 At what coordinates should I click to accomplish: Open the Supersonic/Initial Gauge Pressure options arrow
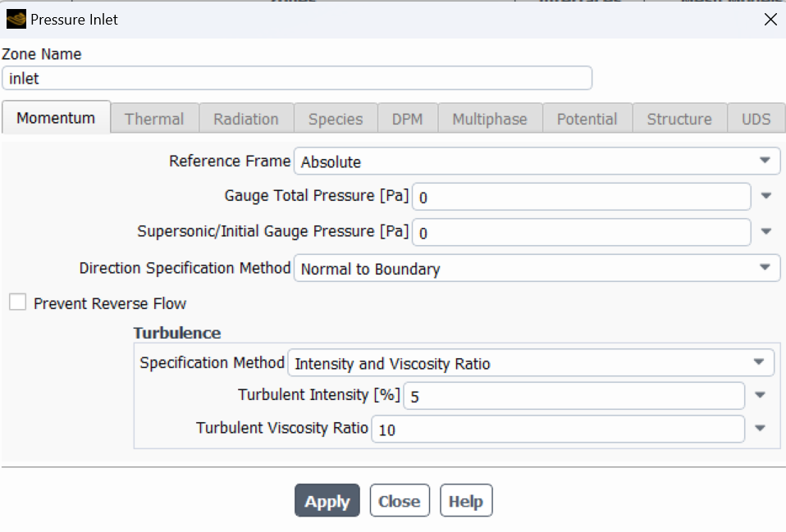(766, 231)
